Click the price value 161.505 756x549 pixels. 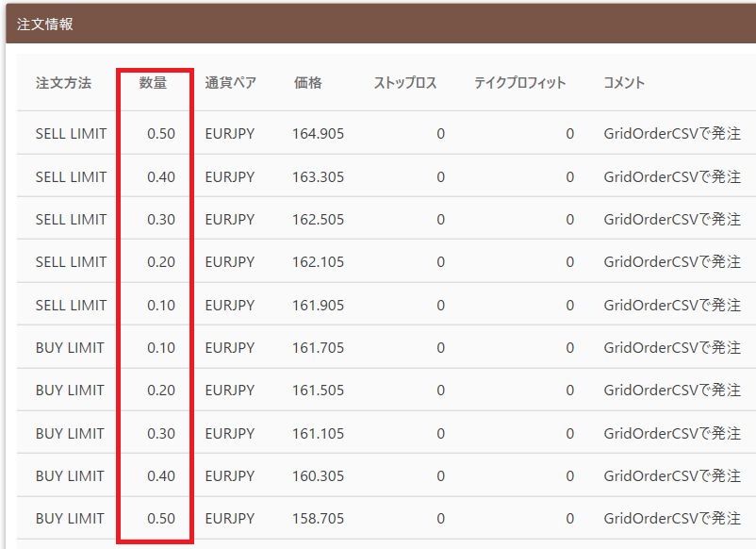pyautogui.click(x=319, y=391)
